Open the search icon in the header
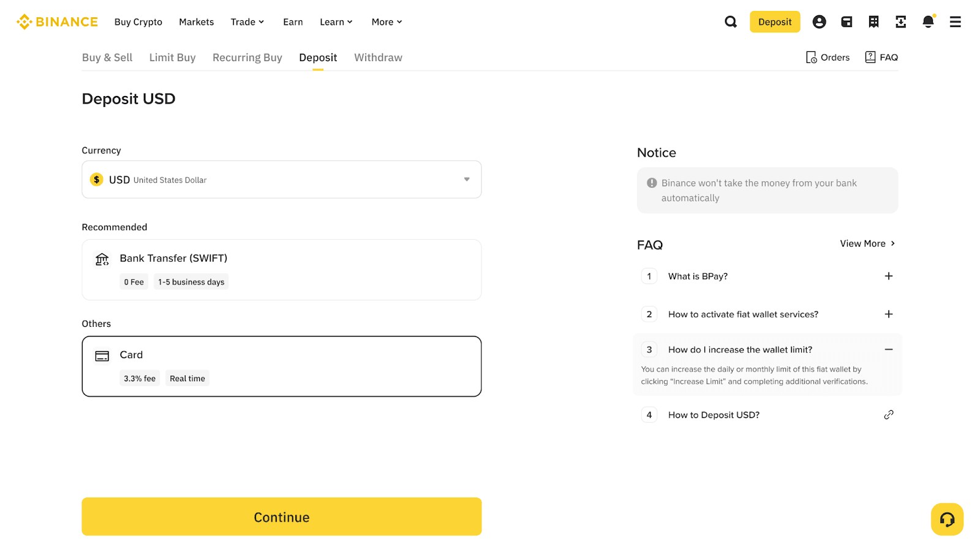This screenshot has height=552, width=980. [x=730, y=21]
